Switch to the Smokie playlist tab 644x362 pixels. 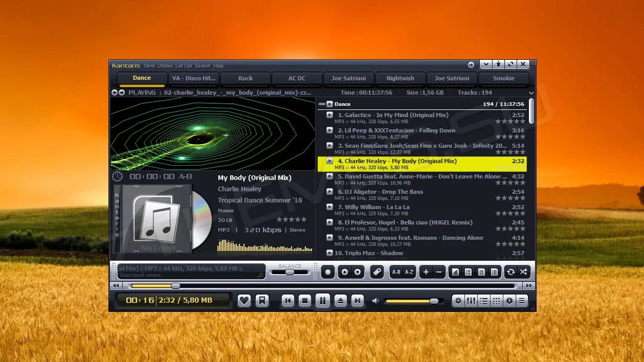(x=504, y=78)
